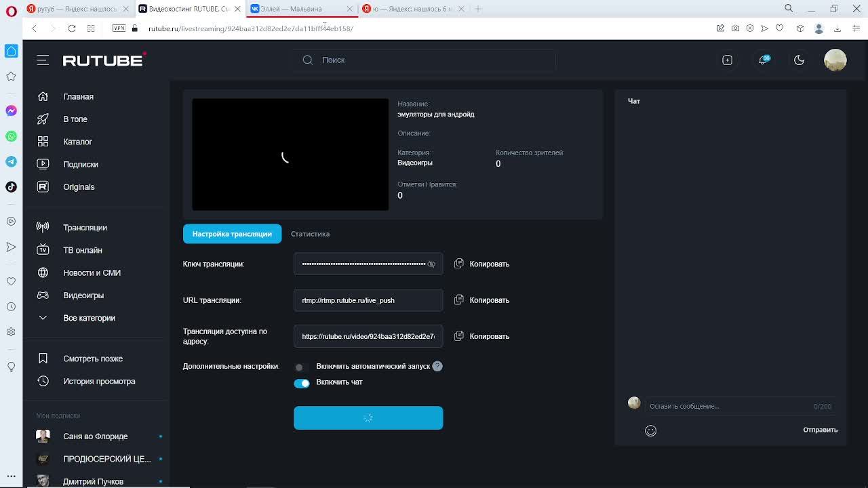This screenshot has height=488, width=868.
Task: Open the browser downloads icon
Action: pyautogui.click(x=837, y=28)
